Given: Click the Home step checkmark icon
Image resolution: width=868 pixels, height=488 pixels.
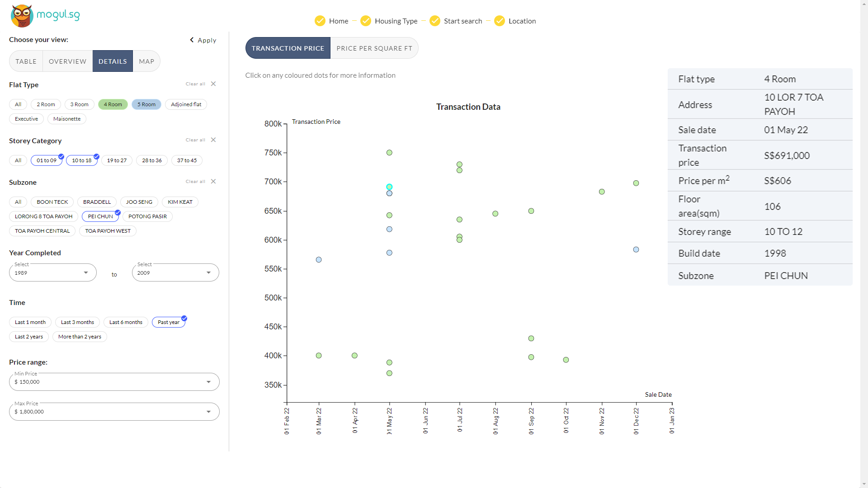Looking at the screenshot, I should 320,21.
